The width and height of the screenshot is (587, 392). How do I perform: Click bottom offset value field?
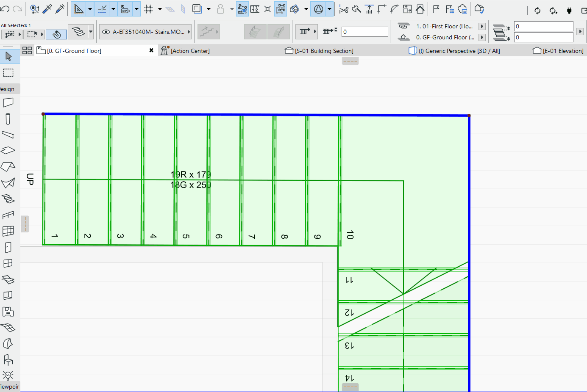tap(544, 37)
